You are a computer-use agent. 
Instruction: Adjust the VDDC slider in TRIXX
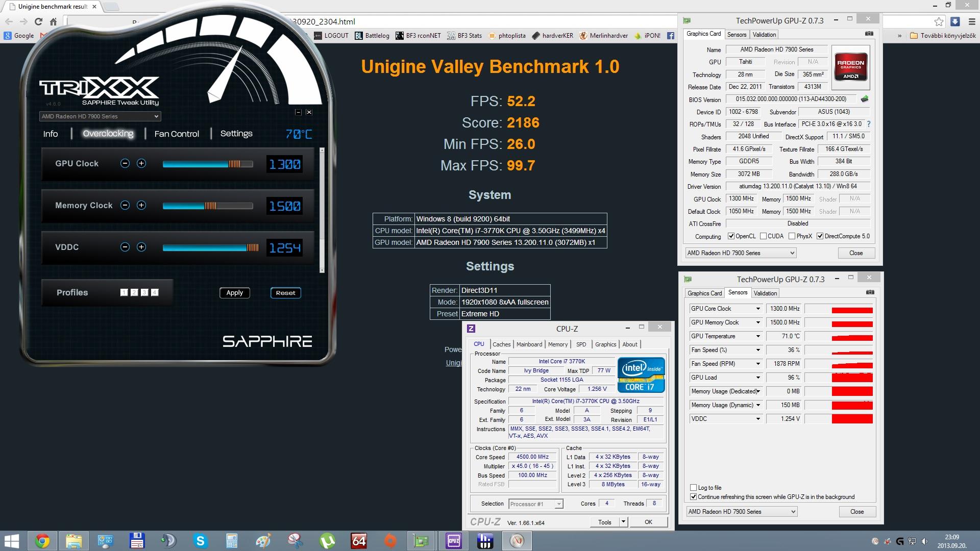pos(210,247)
